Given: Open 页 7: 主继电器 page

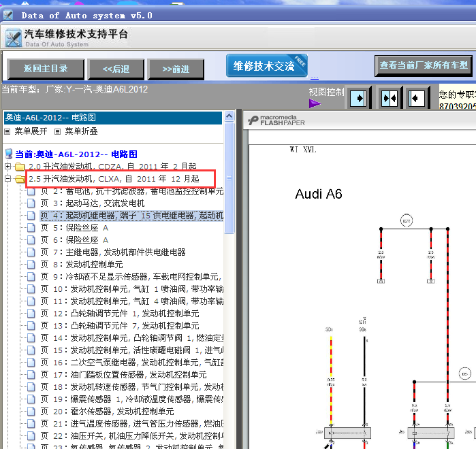Looking at the screenshot, I should tap(113, 252).
